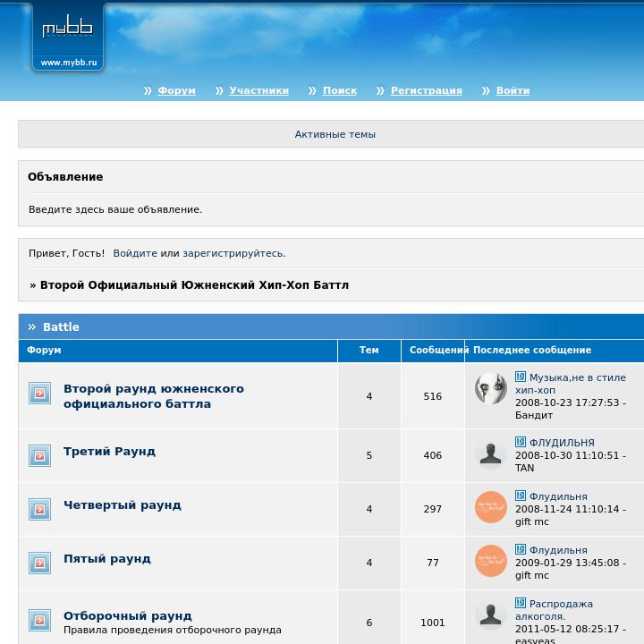Click last-post icon beside ФЛУДИЛЬНЯ uppercase topic
Viewport: 644px width, 644px height.
coord(521,442)
